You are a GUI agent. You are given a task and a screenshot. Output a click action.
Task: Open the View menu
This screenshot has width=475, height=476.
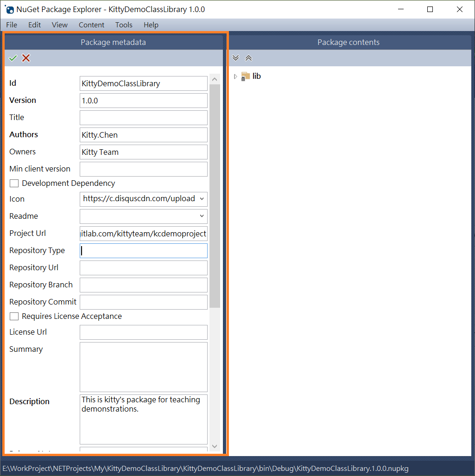(59, 25)
